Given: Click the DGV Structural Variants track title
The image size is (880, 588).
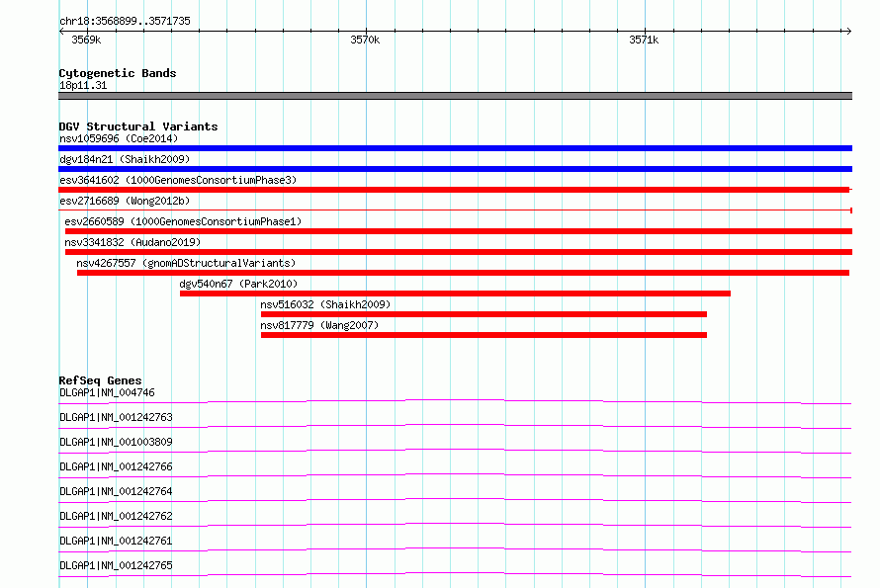Looking at the screenshot, I should coord(138,126).
